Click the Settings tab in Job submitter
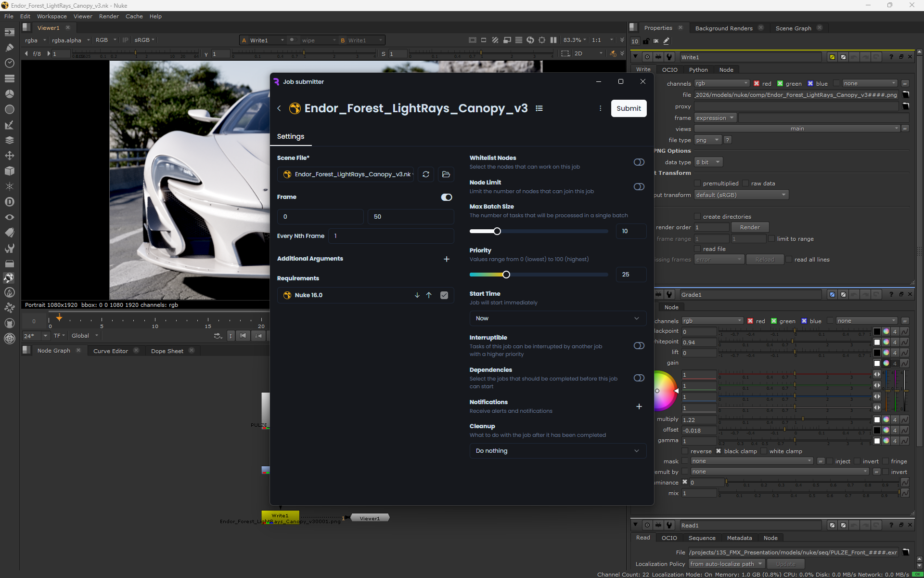This screenshot has height=578, width=924. (291, 136)
